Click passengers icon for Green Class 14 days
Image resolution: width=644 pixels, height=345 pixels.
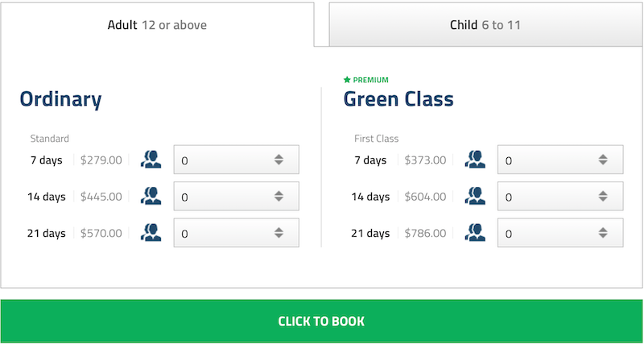pos(475,196)
